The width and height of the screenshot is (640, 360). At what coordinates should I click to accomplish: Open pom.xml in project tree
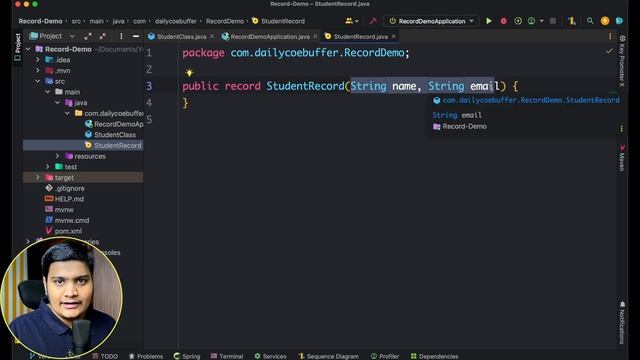(63, 231)
